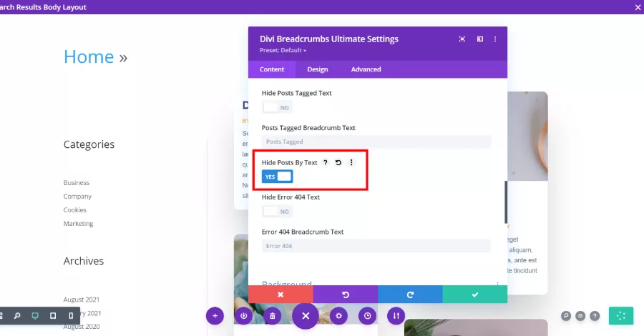The image size is (644, 336).
Task: Open help for Hide Posts By Text
Action: point(326,162)
